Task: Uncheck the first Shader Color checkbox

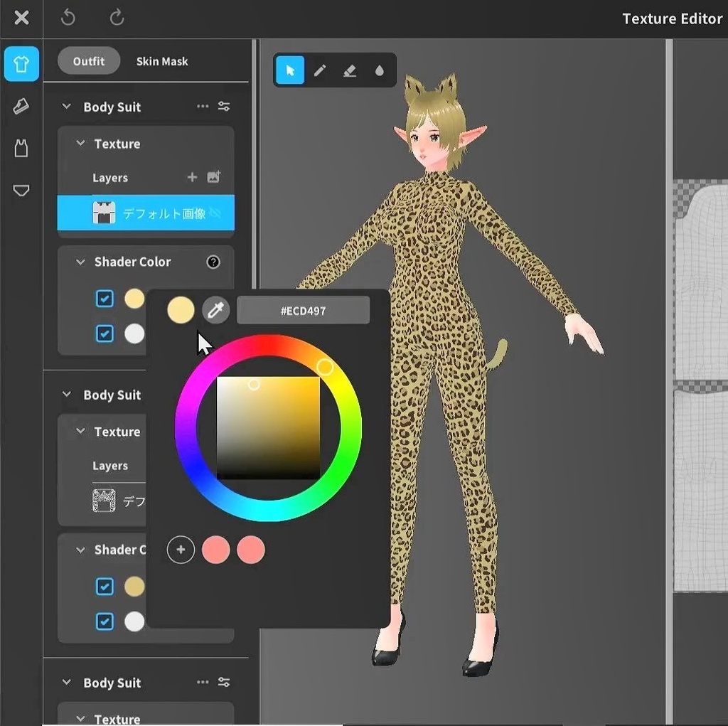Action: [105, 299]
